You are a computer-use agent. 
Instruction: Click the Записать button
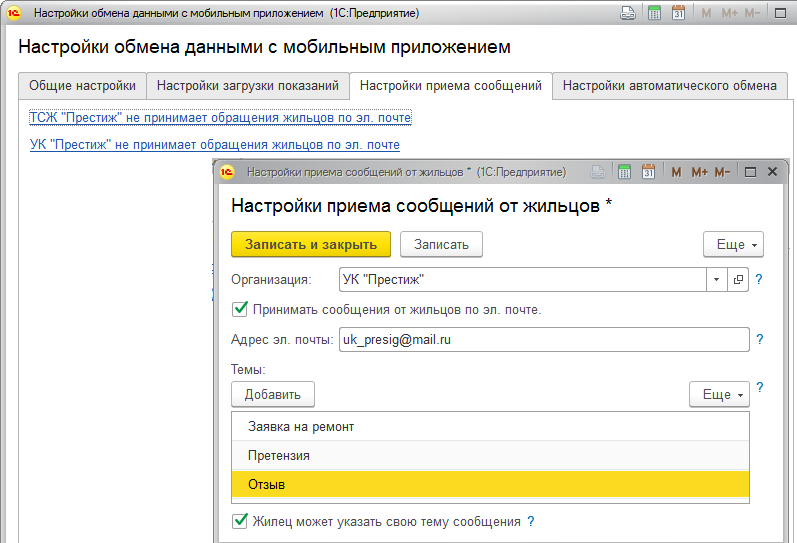[441, 245]
